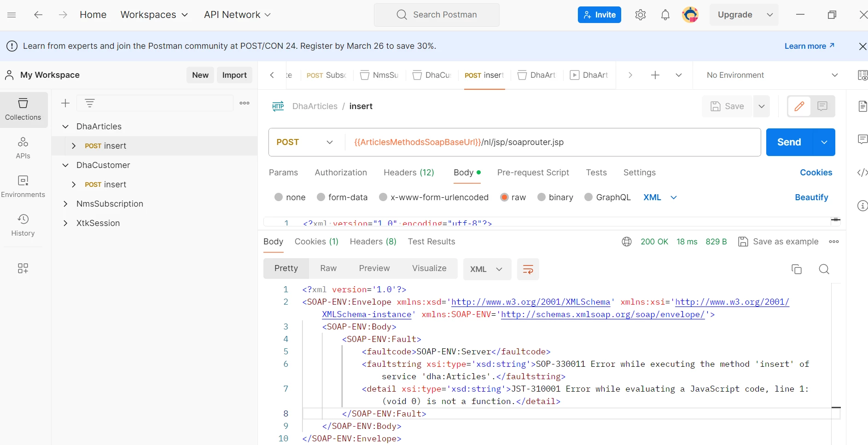Open collections more options menu

click(x=245, y=103)
